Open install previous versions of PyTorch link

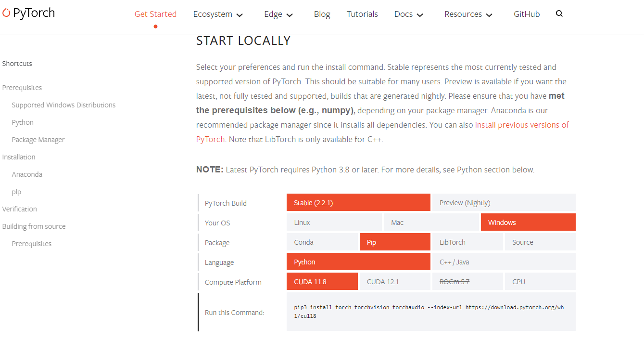click(x=522, y=125)
